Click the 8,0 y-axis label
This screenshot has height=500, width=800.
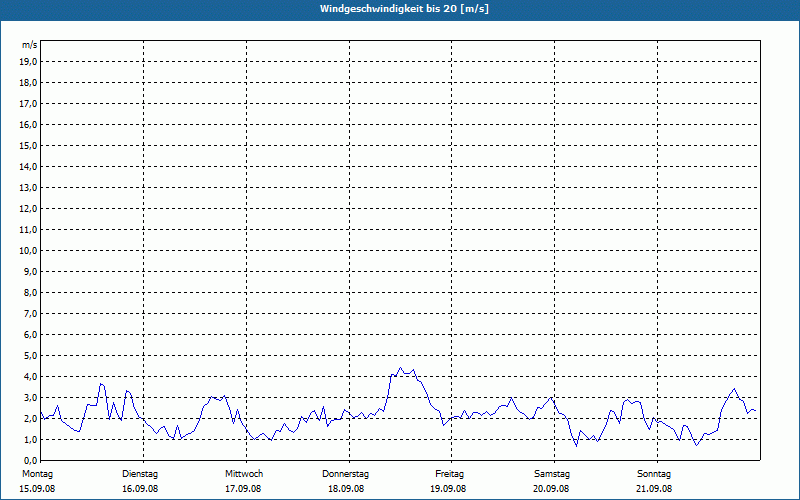tap(31, 292)
